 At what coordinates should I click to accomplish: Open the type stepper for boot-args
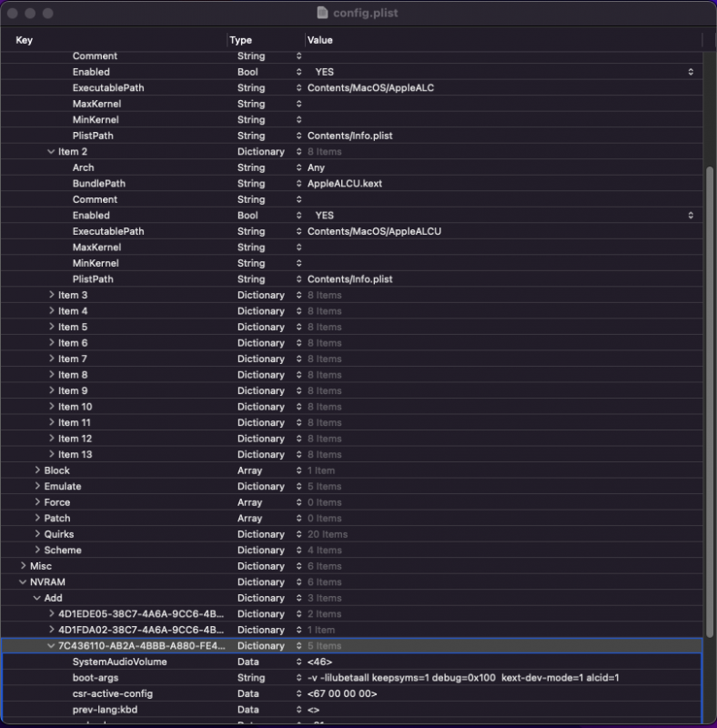299,678
